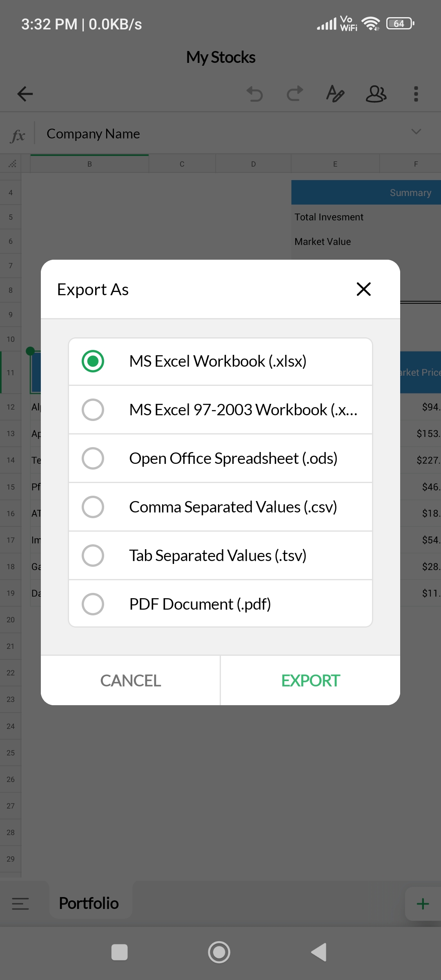Tap the $11 price cell
441x980 pixels.
coord(421,593)
